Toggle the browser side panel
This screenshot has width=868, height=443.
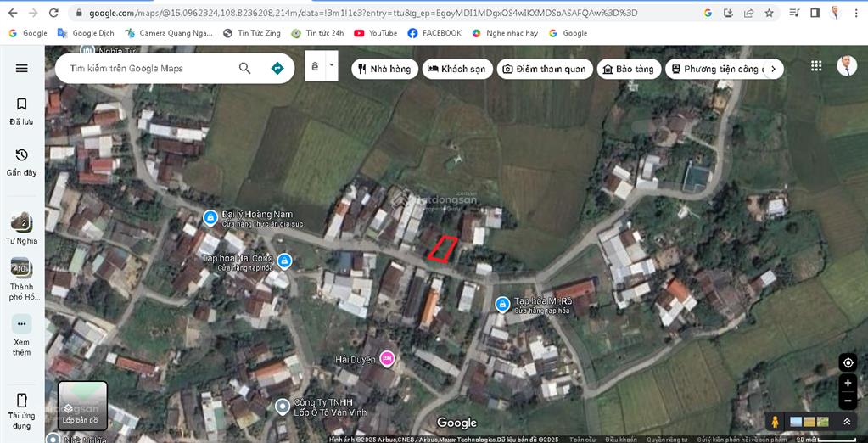click(x=815, y=13)
